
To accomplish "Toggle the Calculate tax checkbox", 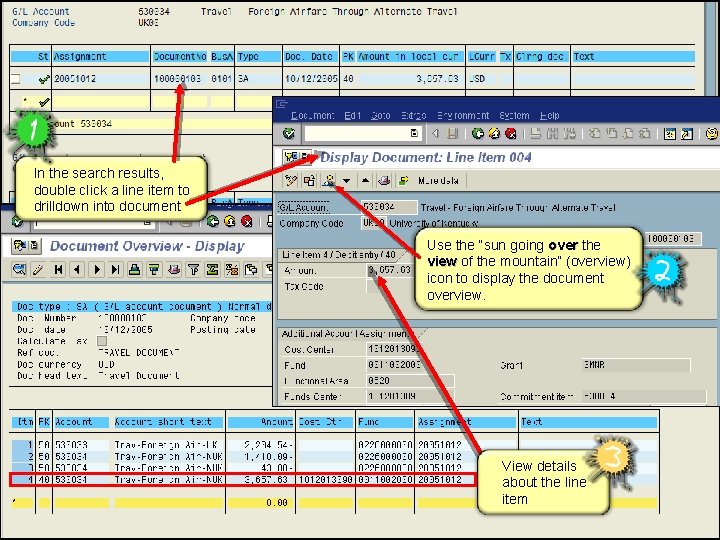I will 102,341.
